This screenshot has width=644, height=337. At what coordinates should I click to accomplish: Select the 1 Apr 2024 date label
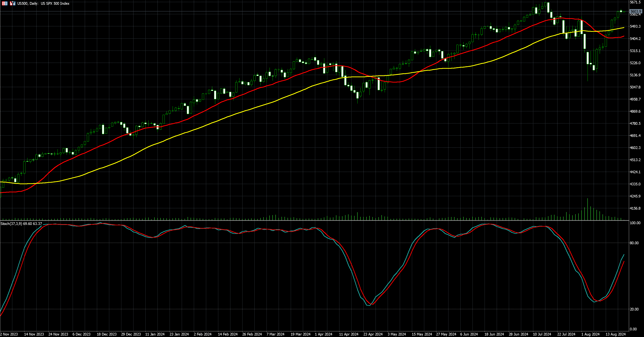pos(324,334)
